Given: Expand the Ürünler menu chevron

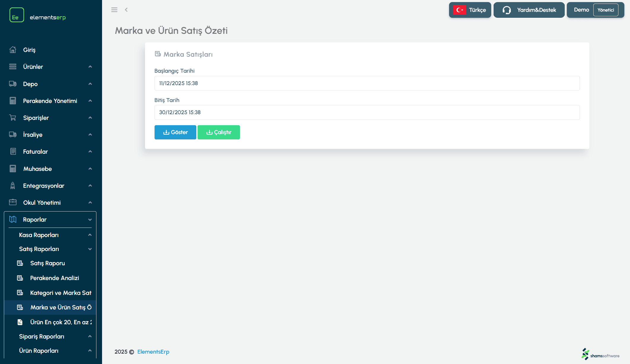Looking at the screenshot, I should [90, 67].
